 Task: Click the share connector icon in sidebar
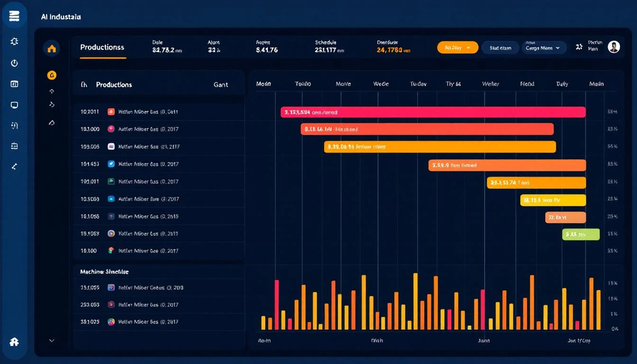[x=14, y=166]
